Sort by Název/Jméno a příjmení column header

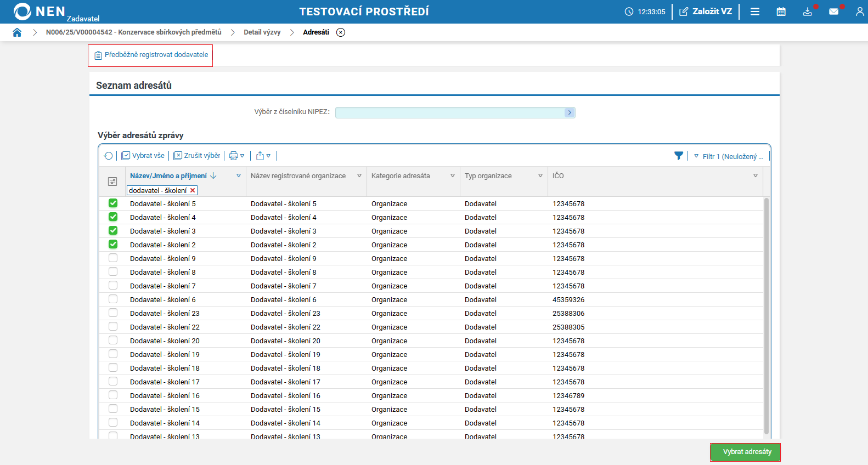[168, 176]
